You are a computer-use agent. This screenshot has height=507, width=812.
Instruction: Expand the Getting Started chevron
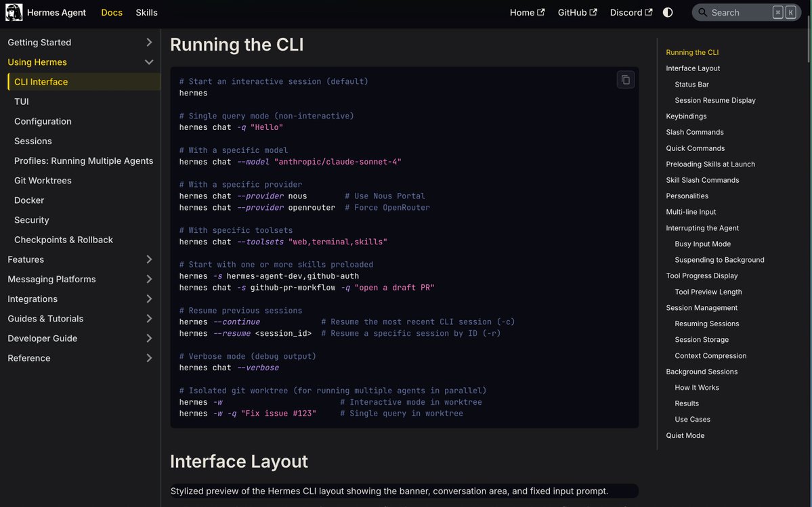[149, 43]
